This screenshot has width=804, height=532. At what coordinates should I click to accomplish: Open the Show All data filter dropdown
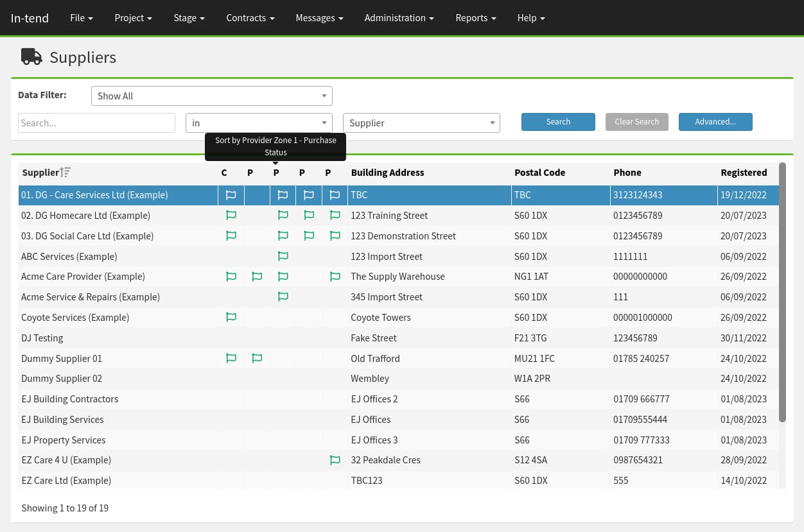click(x=212, y=96)
